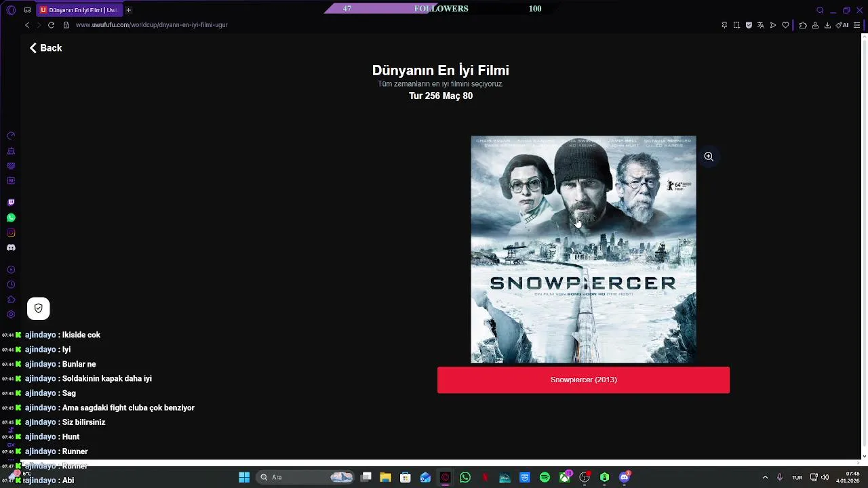Open Instagram in the browser sidebar
This screenshot has height=488, width=868.
click(11, 232)
